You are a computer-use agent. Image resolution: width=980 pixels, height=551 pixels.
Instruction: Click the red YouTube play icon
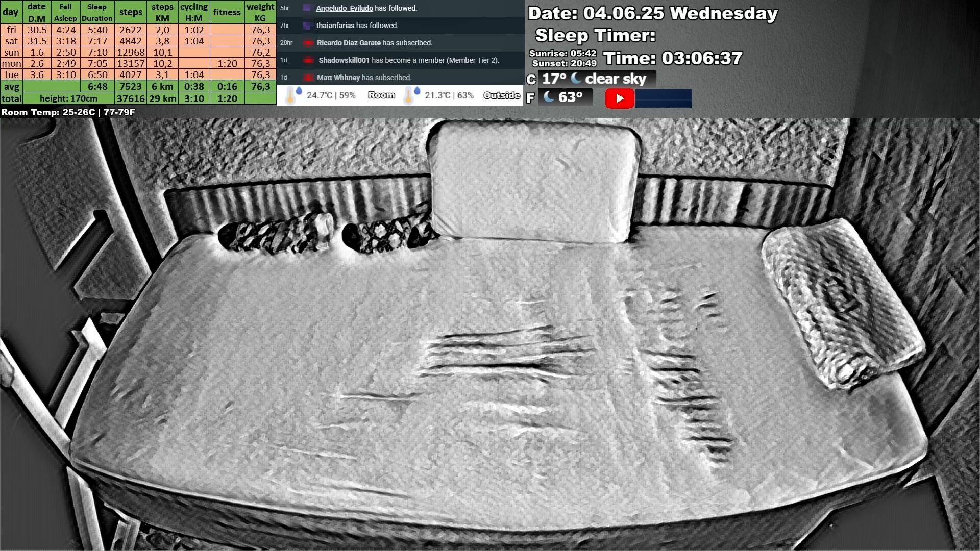[x=620, y=98]
